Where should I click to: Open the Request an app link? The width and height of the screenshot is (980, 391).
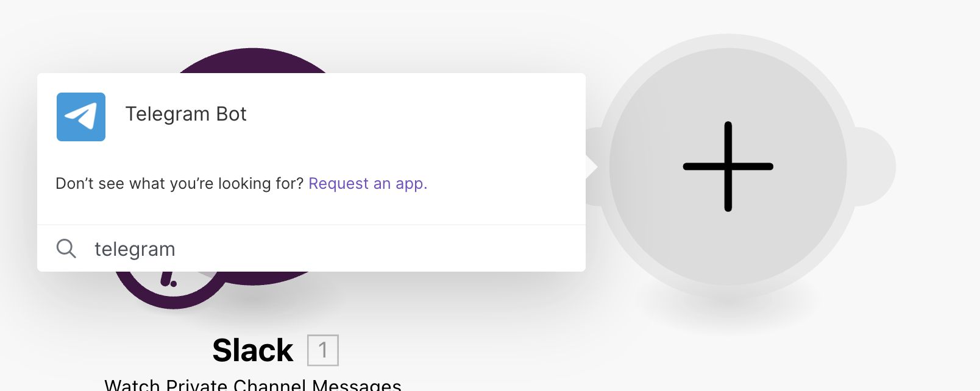(368, 183)
